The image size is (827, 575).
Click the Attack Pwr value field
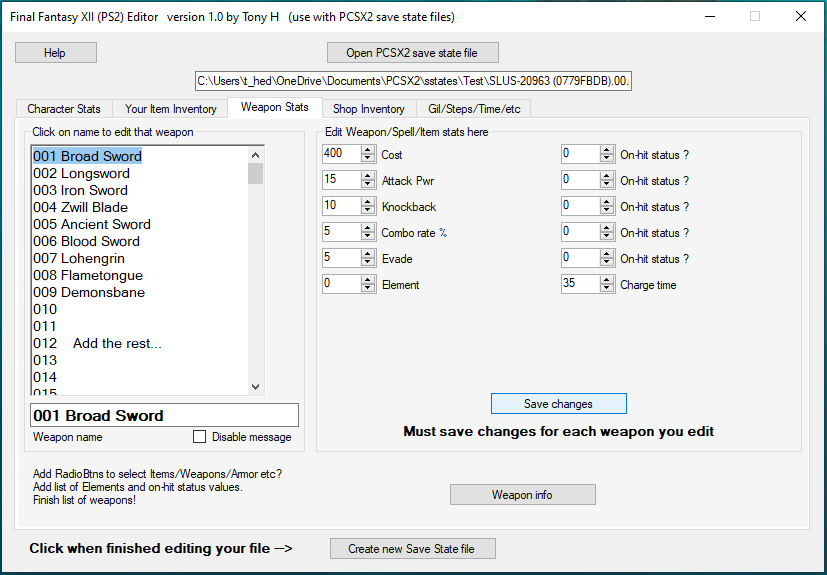(x=342, y=180)
